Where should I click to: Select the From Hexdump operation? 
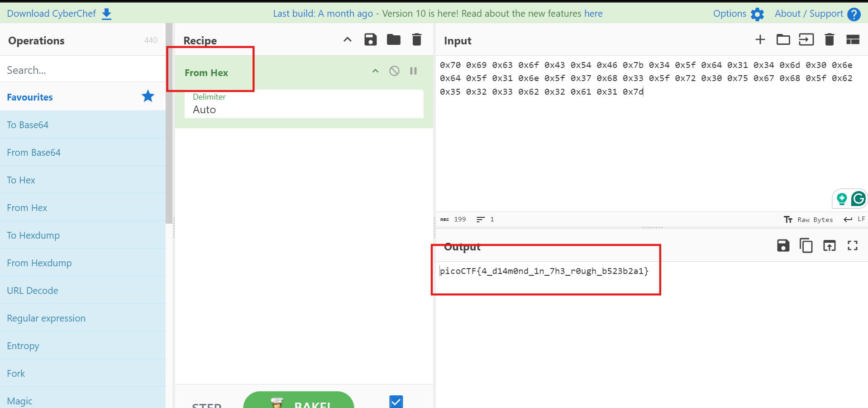(x=83, y=263)
